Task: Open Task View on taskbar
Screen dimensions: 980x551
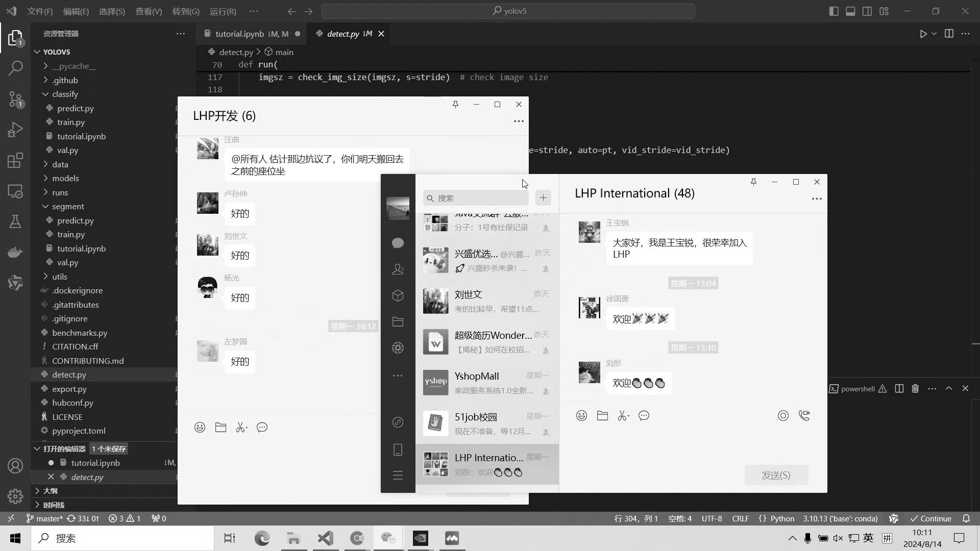Action: 230,538
